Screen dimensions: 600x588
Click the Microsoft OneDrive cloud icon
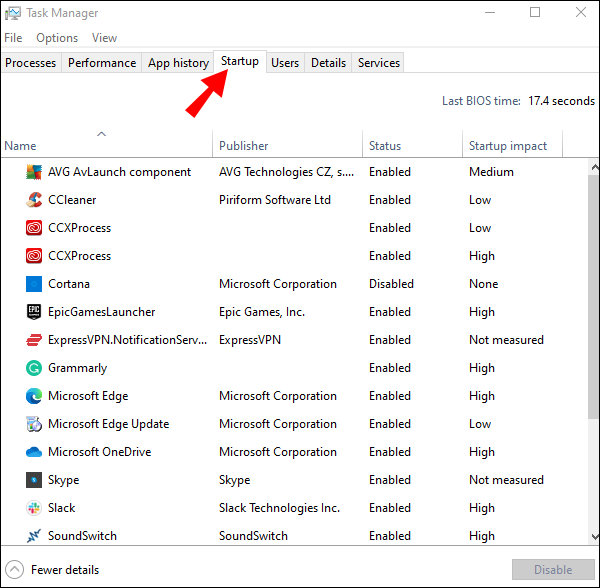[34, 452]
